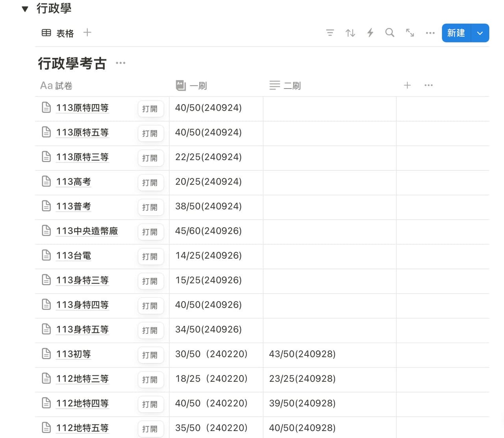Open the 113普考 page button
Viewport: 504px width, 438px height.
pyautogui.click(x=150, y=207)
